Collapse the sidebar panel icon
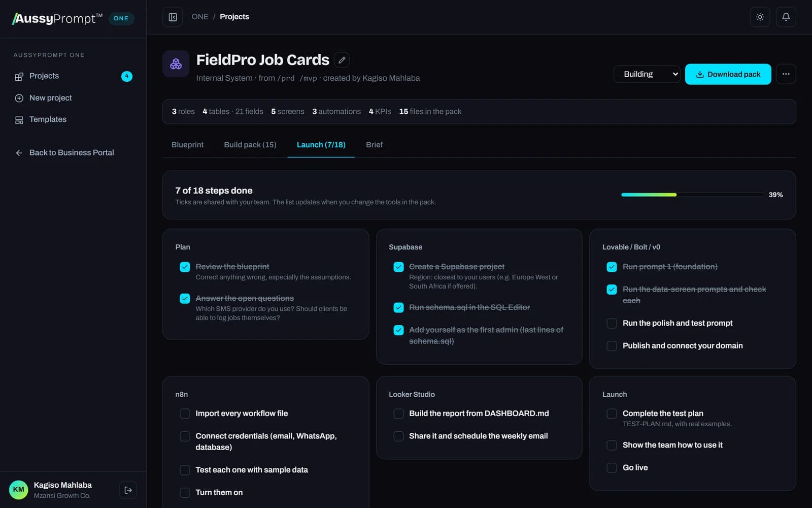Viewport: 812px width, 508px height. 173,17
